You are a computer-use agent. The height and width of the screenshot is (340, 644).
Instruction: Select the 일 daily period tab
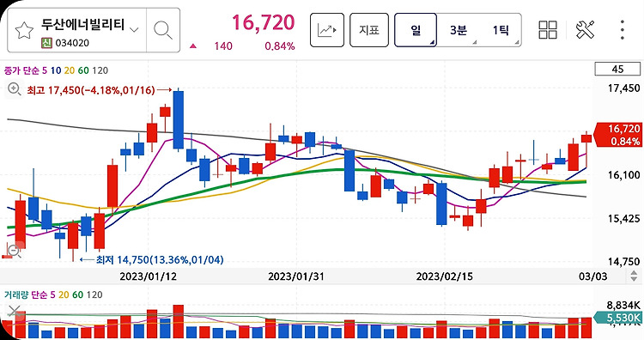click(x=416, y=30)
